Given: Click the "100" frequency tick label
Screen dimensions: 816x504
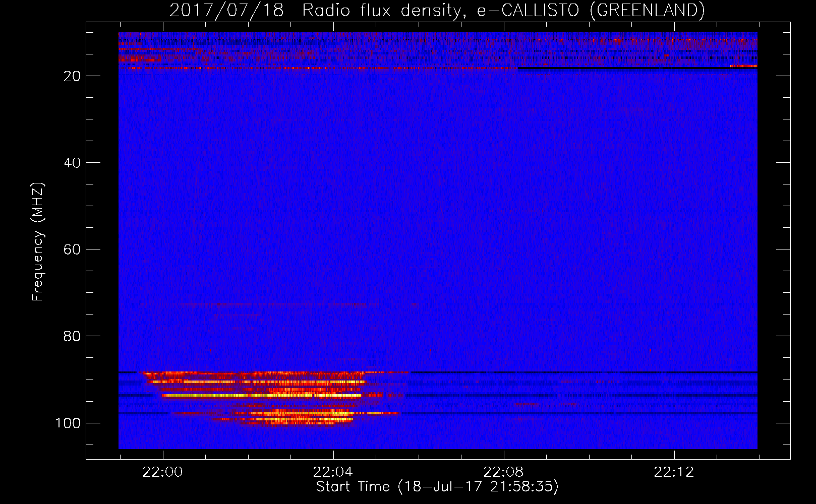Looking at the screenshot, I should click(x=68, y=423).
